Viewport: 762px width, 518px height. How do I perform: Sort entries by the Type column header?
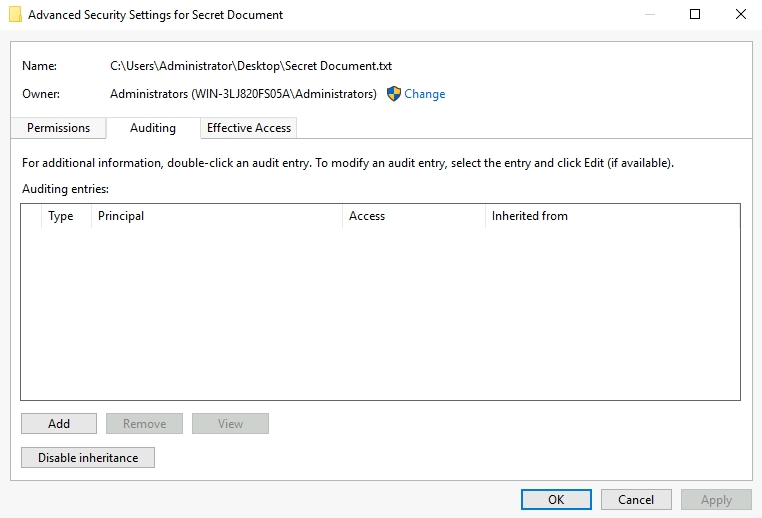[61, 216]
